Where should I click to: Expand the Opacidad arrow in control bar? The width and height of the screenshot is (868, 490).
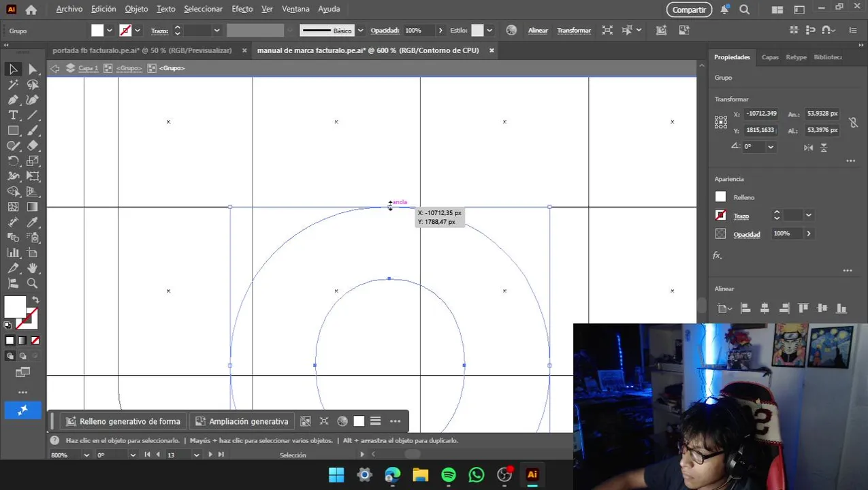[x=440, y=31]
